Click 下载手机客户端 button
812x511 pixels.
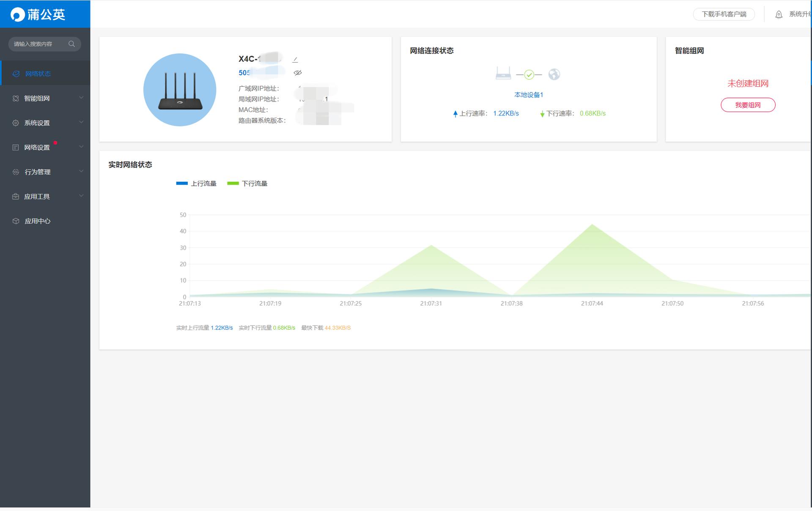click(724, 14)
